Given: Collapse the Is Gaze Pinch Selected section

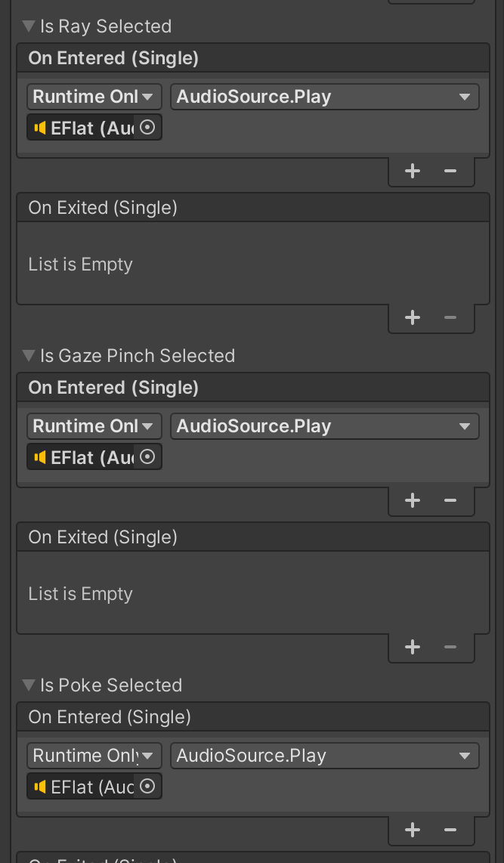Looking at the screenshot, I should (29, 356).
